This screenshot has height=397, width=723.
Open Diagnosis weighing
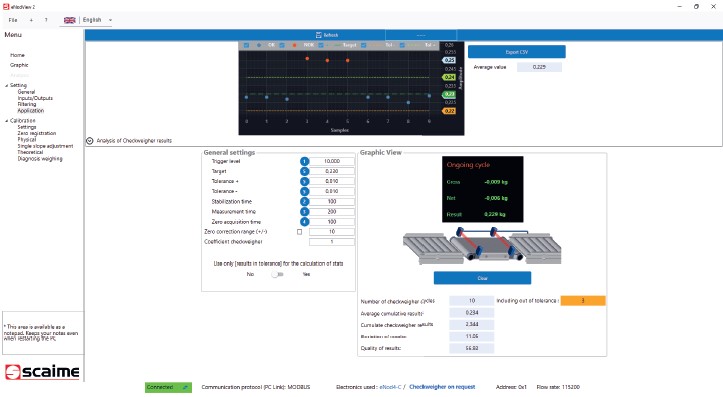[40, 159]
